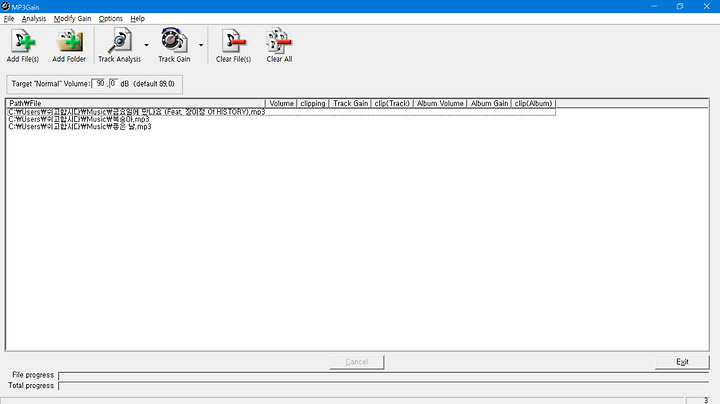Click the 'Target "Normal" Volume:' label
This screenshot has width=720, height=404.
(51, 84)
